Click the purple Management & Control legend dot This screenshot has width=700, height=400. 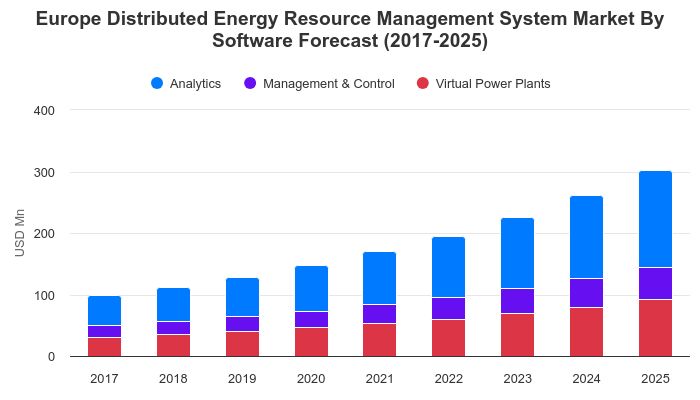click(250, 83)
